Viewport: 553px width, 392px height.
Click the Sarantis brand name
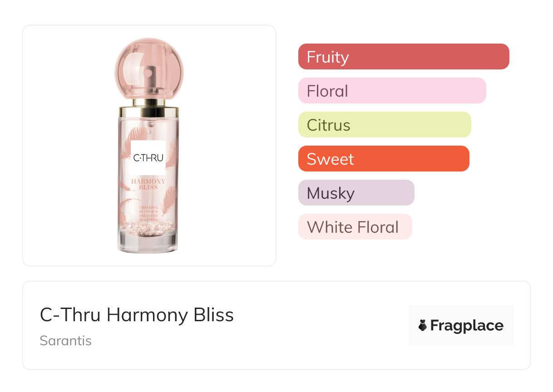66,341
